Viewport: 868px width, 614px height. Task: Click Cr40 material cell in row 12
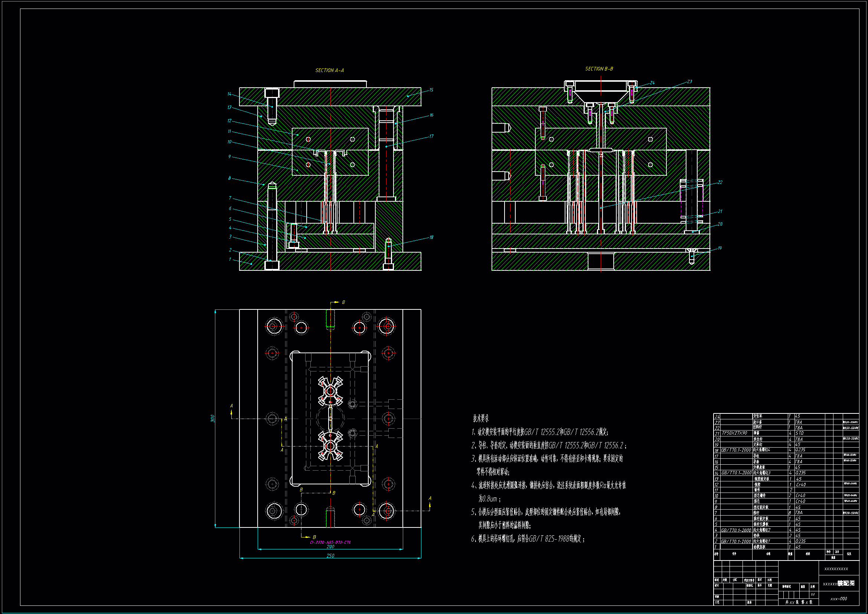pos(801,485)
